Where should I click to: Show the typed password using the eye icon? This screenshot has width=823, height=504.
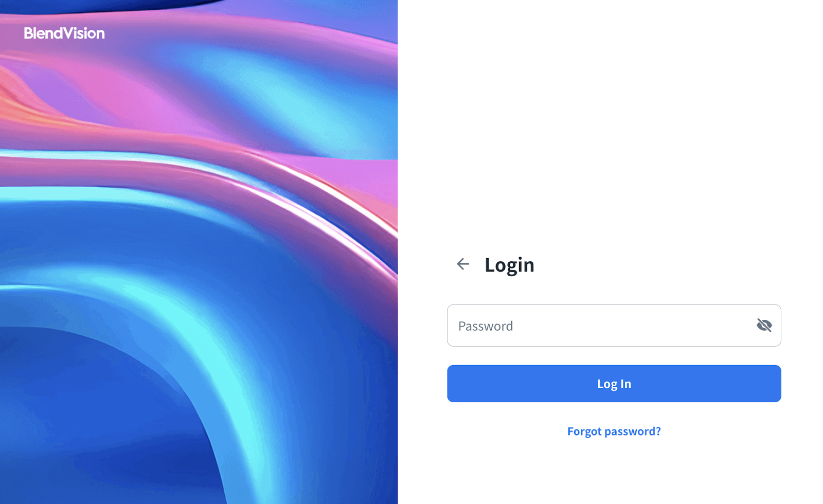pos(764,325)
